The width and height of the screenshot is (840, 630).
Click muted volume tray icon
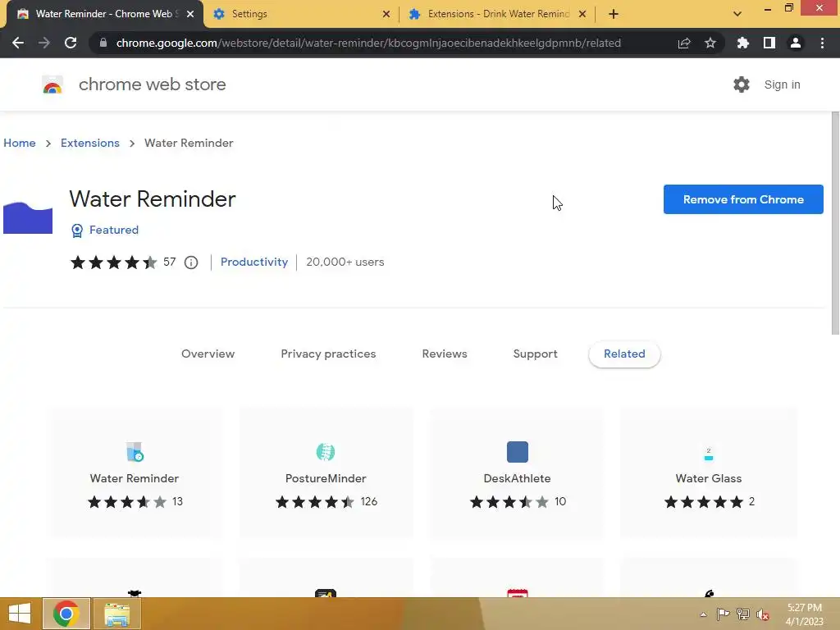click(x=763, y=614)
